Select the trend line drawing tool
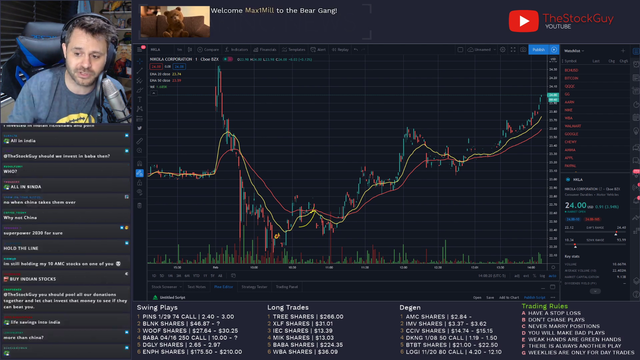640x360 pixels. (140, 70)
